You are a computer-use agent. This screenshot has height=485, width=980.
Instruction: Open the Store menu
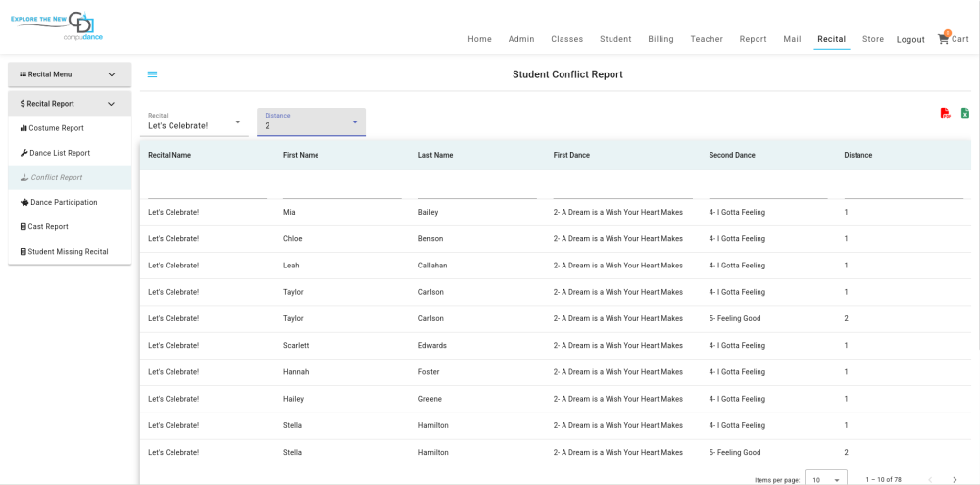[873, 39]
